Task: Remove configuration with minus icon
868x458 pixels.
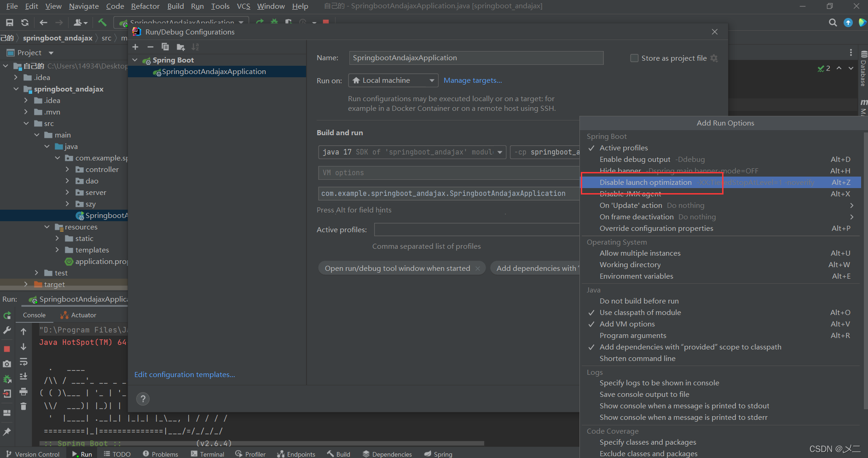Action: 150,47
